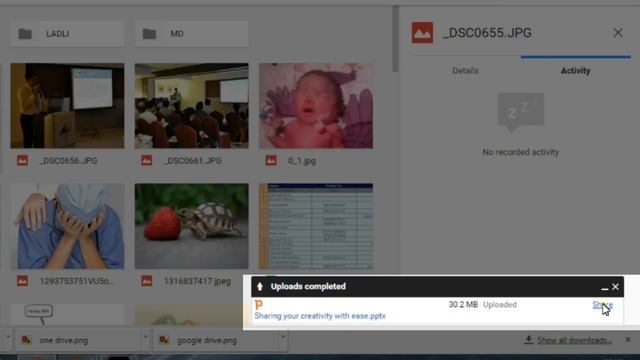
Task: Close the downloads bar
Action: pos(628,340)
